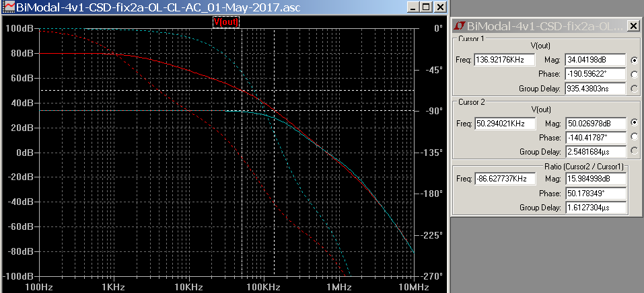
Task: Select Cursor 1 Phase radio button
Action: click(634, 75)
